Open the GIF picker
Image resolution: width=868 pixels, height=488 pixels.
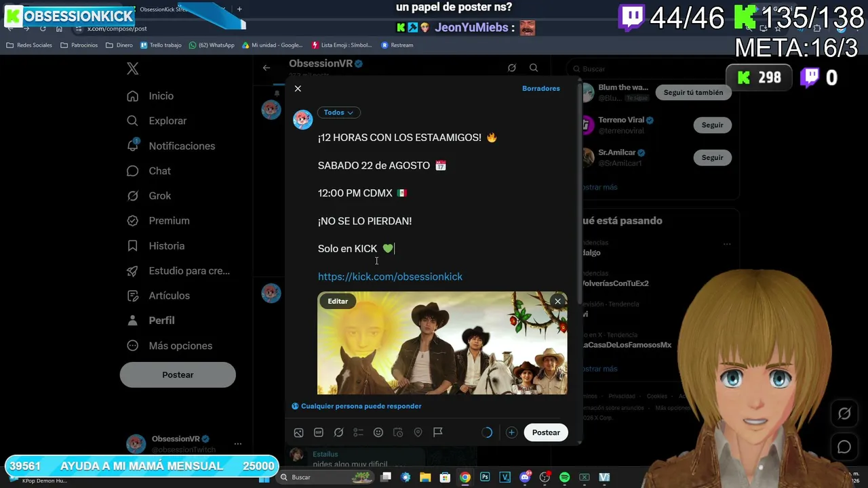[x=319, y=432]
